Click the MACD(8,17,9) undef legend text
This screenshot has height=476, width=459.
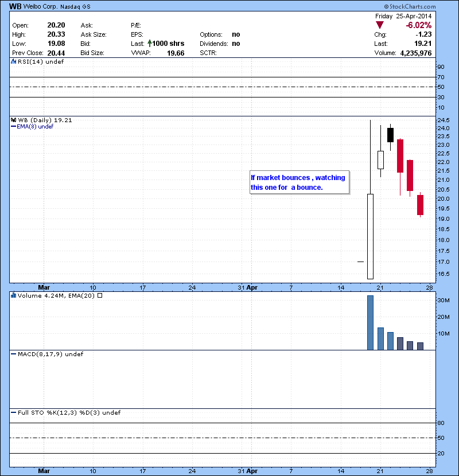pos(50,354)
